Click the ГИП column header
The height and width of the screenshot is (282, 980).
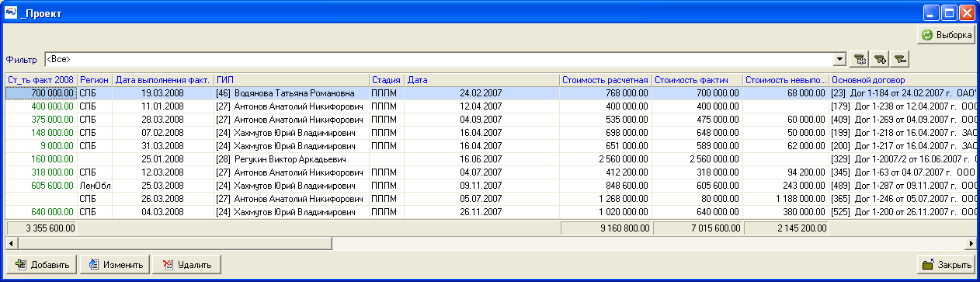(291, 80)
